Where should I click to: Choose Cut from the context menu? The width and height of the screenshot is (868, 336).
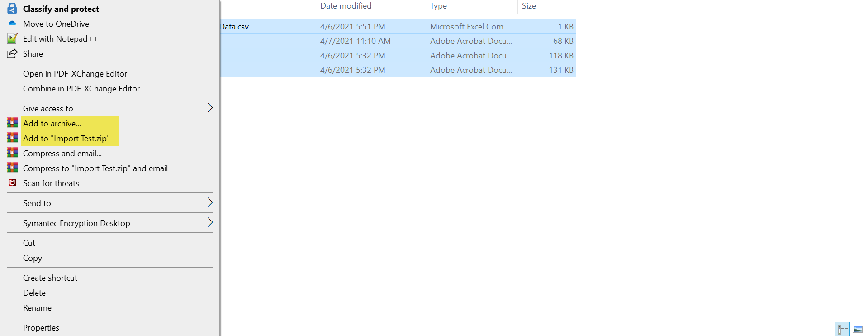(x=29, y=243)
